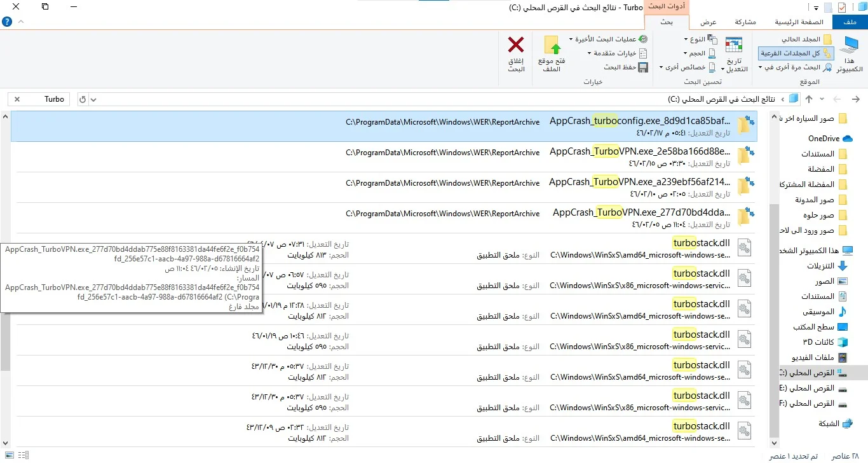Switch to Home (الصفحة الرئيسية) ribbon tab
This screenshot has height=463, width=868.
[799, 22]
